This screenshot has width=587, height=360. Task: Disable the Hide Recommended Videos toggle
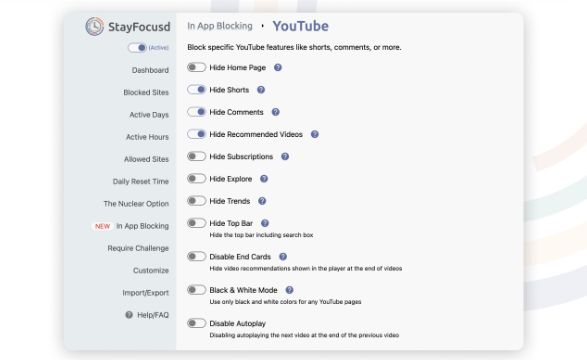click(197, 134)
